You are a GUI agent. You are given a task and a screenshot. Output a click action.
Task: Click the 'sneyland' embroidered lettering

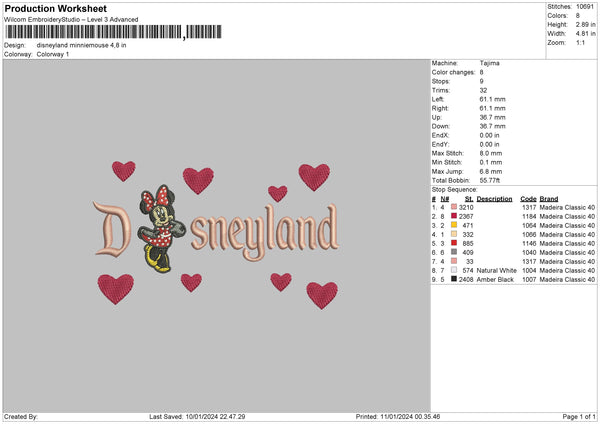pos(265,232)
